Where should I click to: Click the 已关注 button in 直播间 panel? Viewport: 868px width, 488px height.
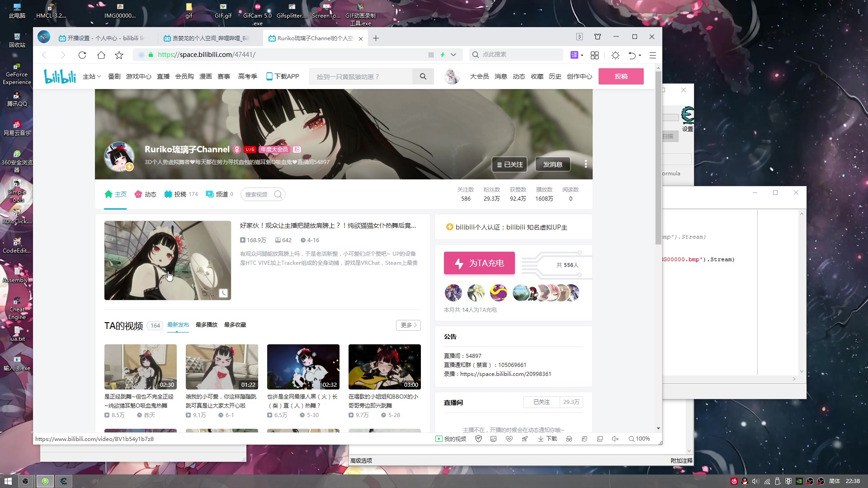pyautogui.click(x=541, y=402)
